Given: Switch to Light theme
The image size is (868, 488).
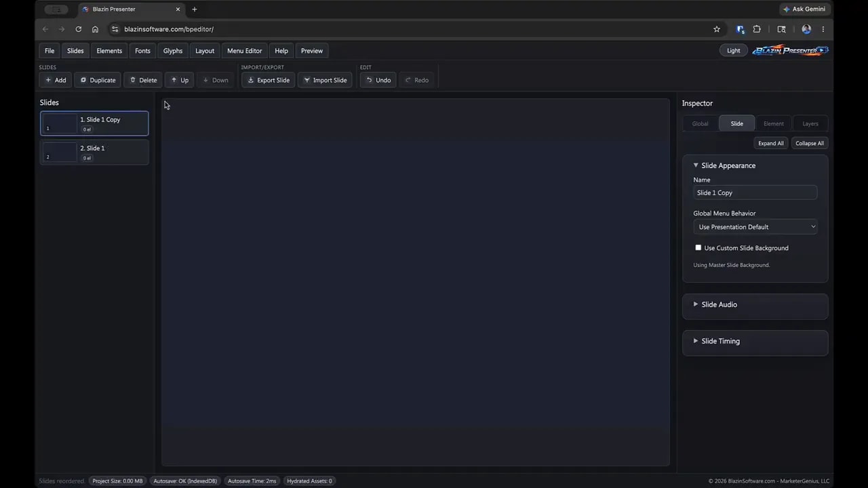Looking at the screenshot, I should pyautogui.click(x=734, y=51).
